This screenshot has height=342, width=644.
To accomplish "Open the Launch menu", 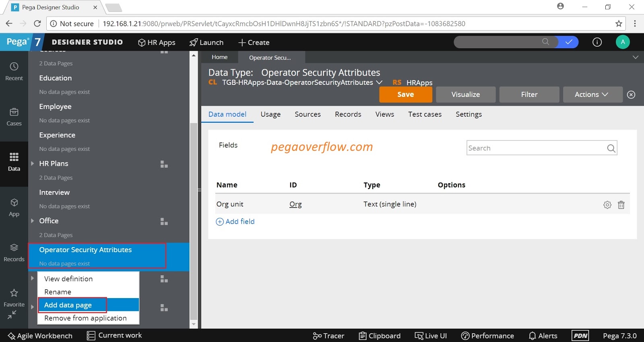I will (206, 42).
